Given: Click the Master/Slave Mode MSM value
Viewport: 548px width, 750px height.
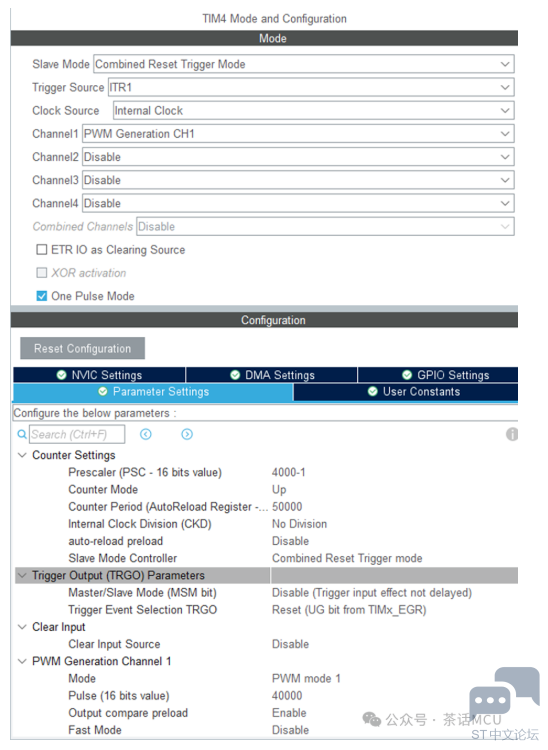Looking at the screenshot, I should click(x=372, y=593).
